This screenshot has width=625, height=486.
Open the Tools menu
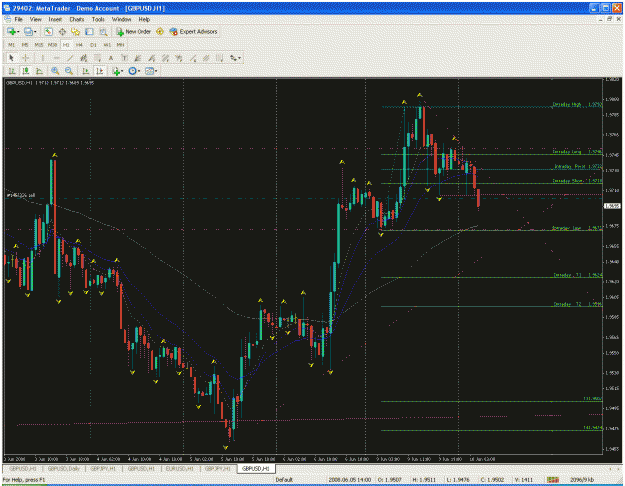(x=98, y=20)
